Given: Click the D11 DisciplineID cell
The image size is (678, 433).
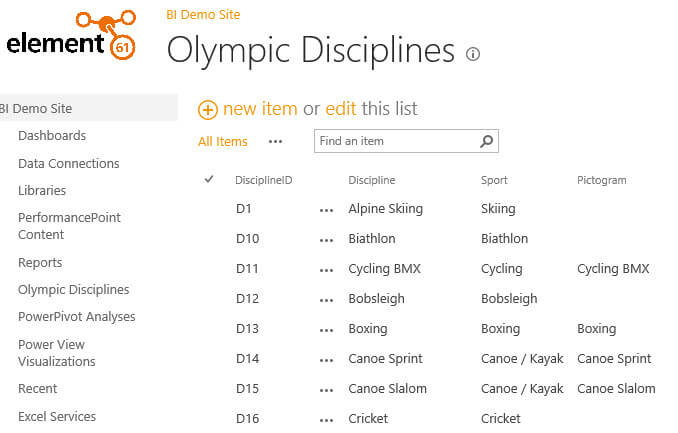Looking at the screenshot, I should [247, 269].
